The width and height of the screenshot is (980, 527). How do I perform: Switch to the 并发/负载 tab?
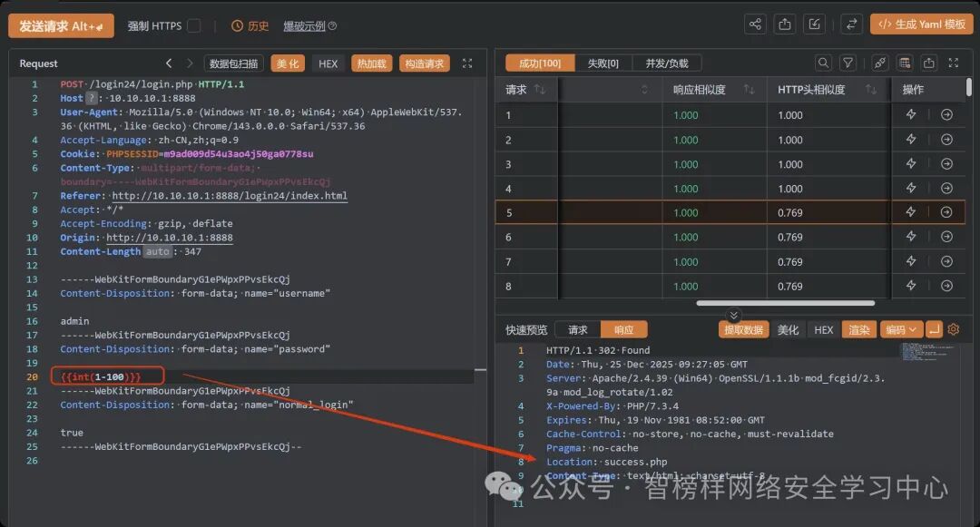point(667,63)
